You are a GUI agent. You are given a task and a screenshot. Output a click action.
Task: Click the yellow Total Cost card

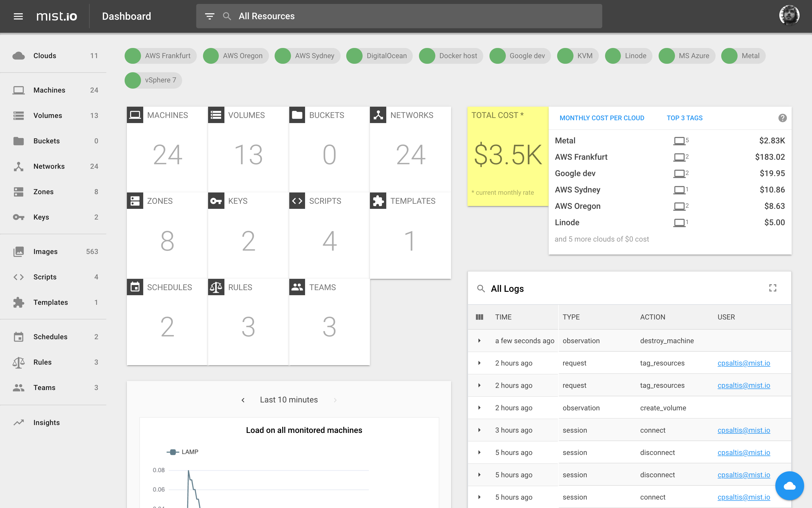click(508, 156)
